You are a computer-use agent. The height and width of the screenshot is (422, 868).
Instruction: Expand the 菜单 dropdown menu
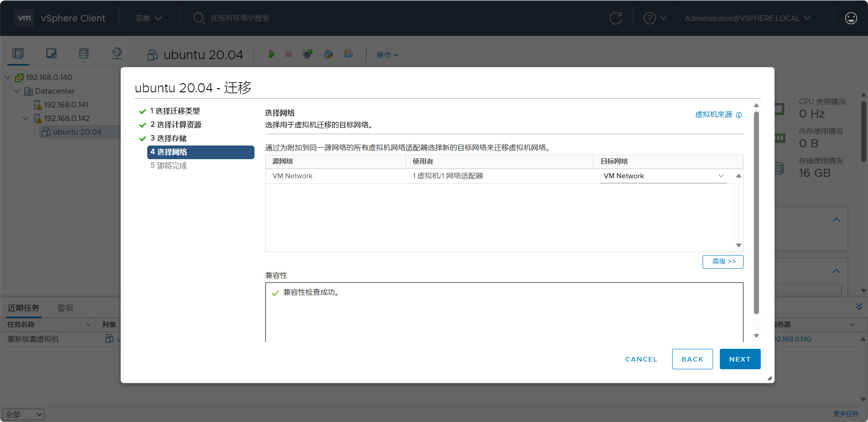point(148,18)
